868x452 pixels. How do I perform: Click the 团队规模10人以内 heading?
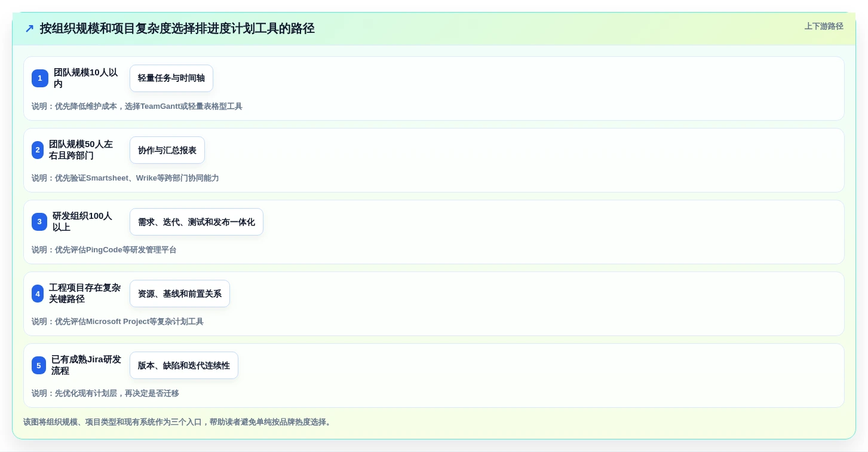(87, 78)
